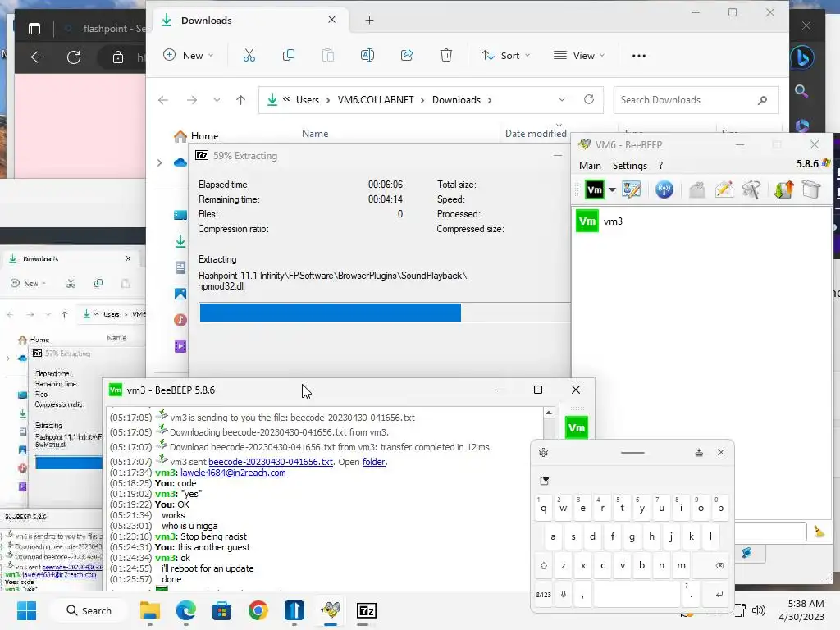The image size is (840, 630).
Task: Click BeeBEEP network broadcast icon
Action: pyautogui.click(x=664, y=189)
